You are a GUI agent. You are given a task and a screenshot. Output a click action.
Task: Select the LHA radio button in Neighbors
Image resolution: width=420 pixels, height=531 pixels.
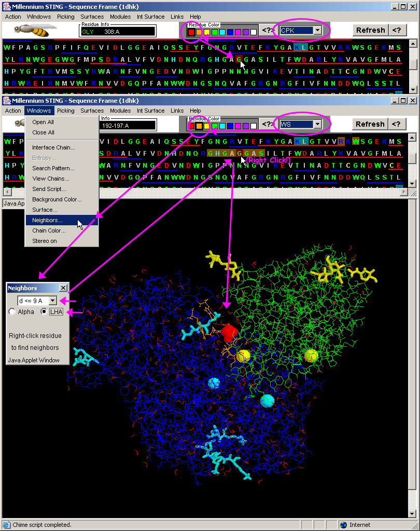tap(44, 311)
